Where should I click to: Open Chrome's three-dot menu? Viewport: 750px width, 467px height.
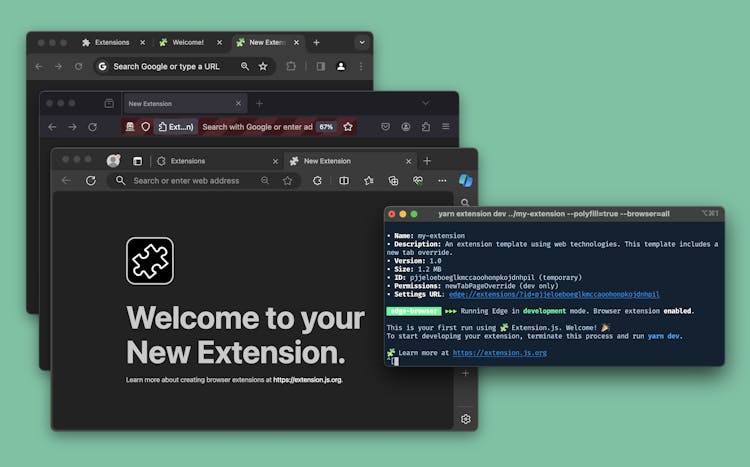[x=361, y=67]
